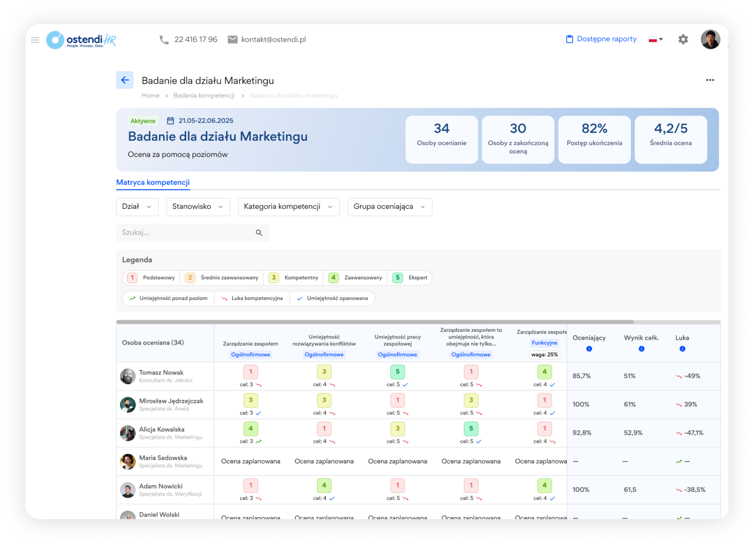Open the Grupa oceniająca dropdown

(389, 207)
